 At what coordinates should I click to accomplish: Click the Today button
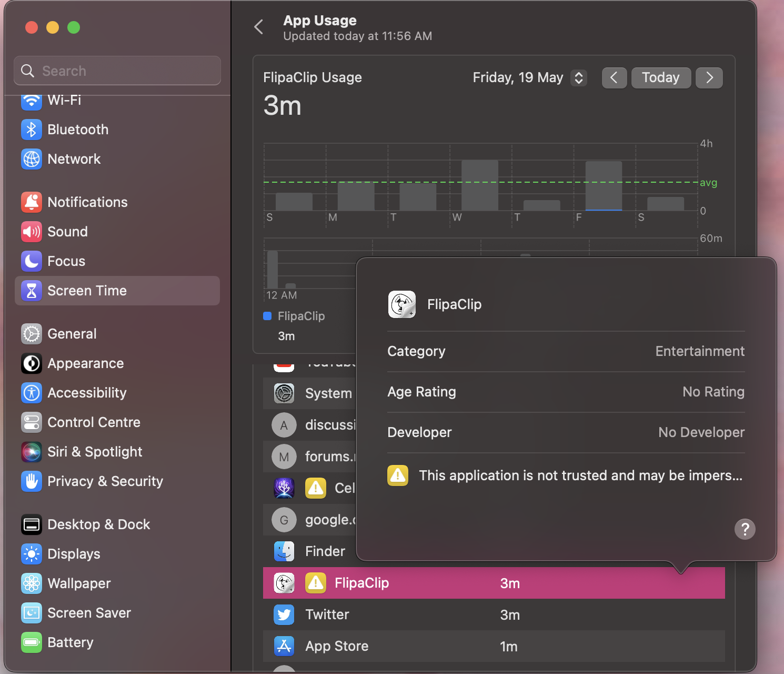661,78
